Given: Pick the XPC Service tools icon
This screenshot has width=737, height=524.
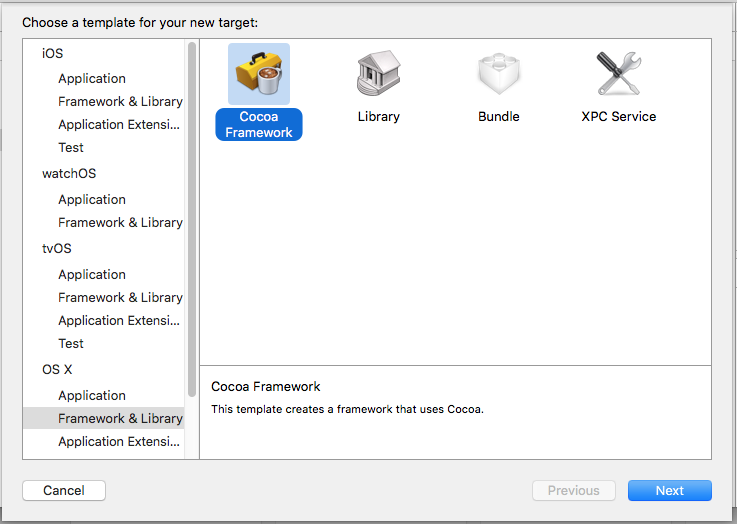Looking at the screenshot, I should [618, 73].
